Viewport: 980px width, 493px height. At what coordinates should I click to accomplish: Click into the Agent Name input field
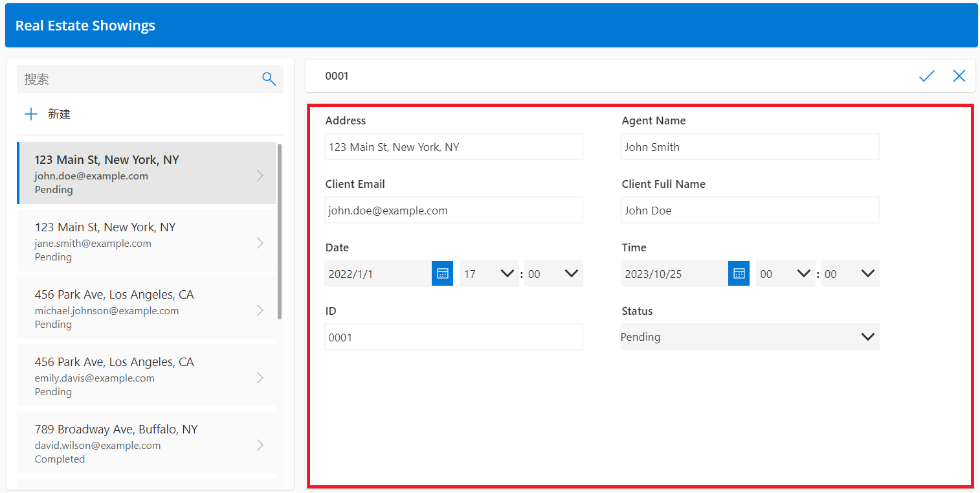[x=750, y=146]
